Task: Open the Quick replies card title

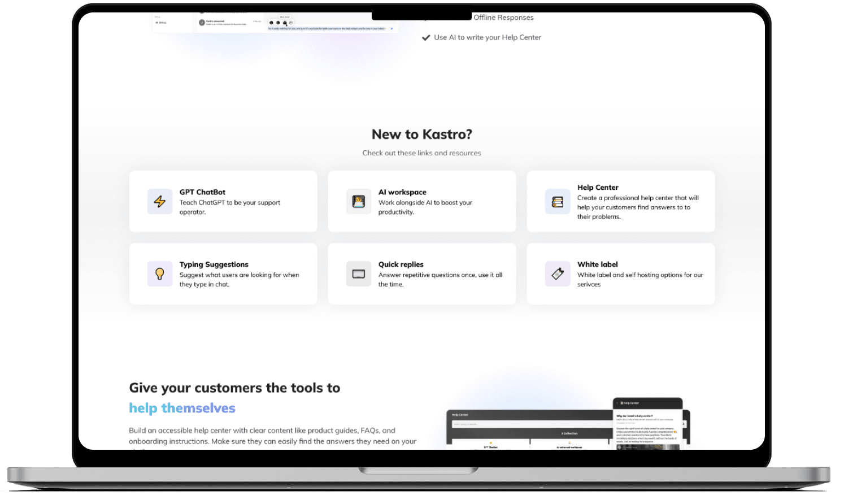Action: point(401,264)
